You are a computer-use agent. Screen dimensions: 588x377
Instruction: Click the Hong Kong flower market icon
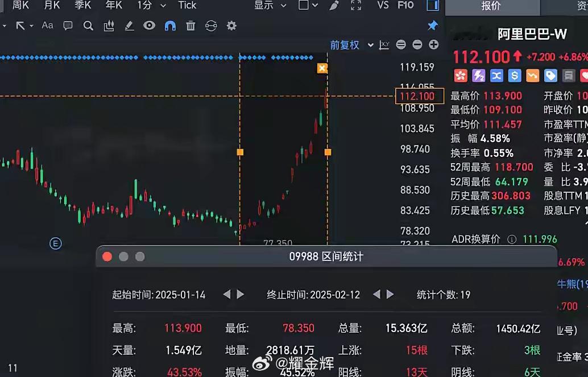pos(461,76)
